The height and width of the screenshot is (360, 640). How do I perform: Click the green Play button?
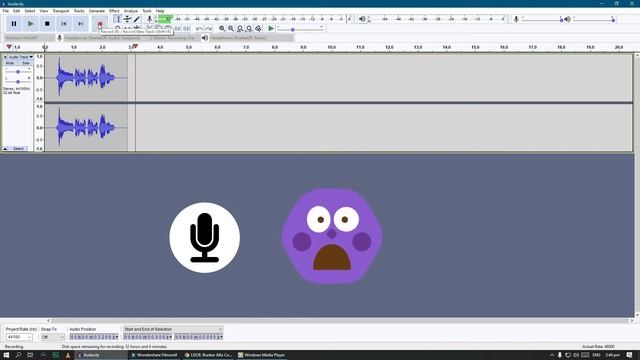[x=31, y=24]
